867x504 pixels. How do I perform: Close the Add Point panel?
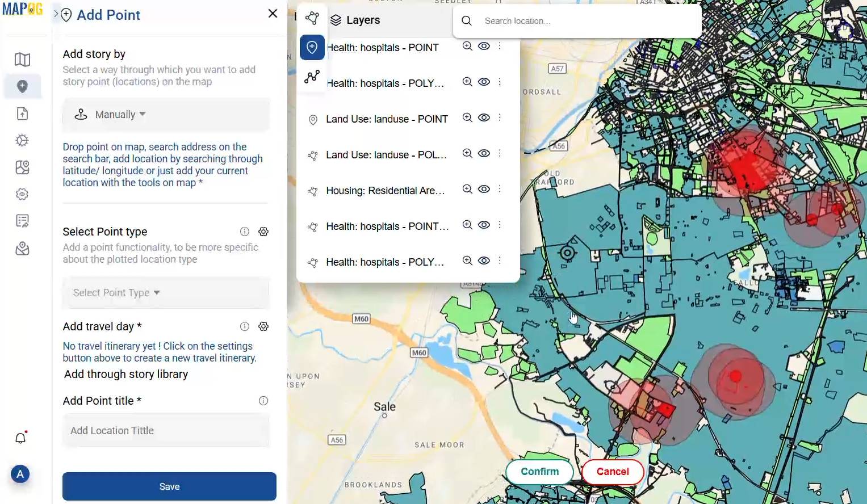(x=273, y=14)
